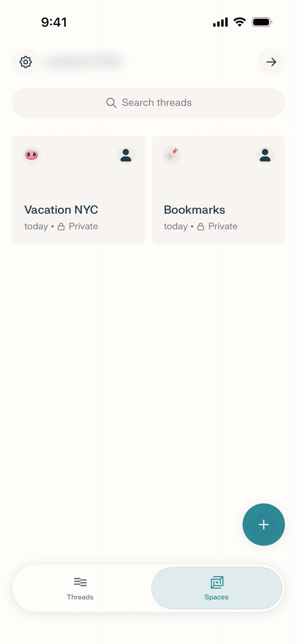Open settings via the gear icon
Screen dimensions: 297x644
(x=26, y=62)
